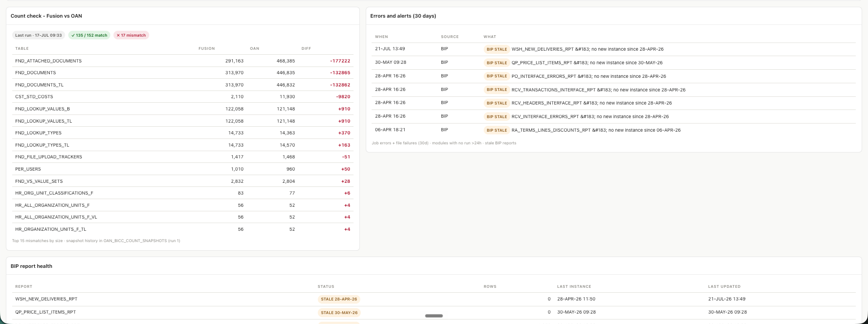Click the red 17 mismatch badge

131,35
